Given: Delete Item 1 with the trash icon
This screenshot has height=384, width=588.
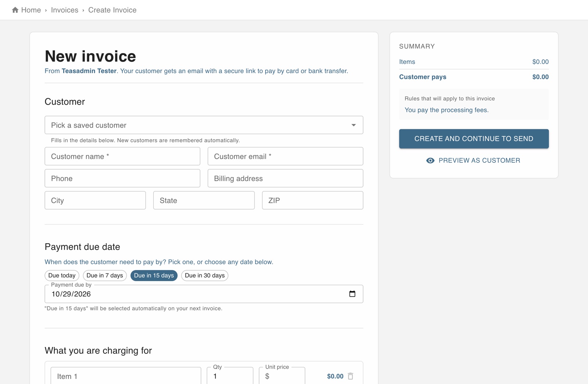Looking at the screenshot, I should [x=351, y=376].
